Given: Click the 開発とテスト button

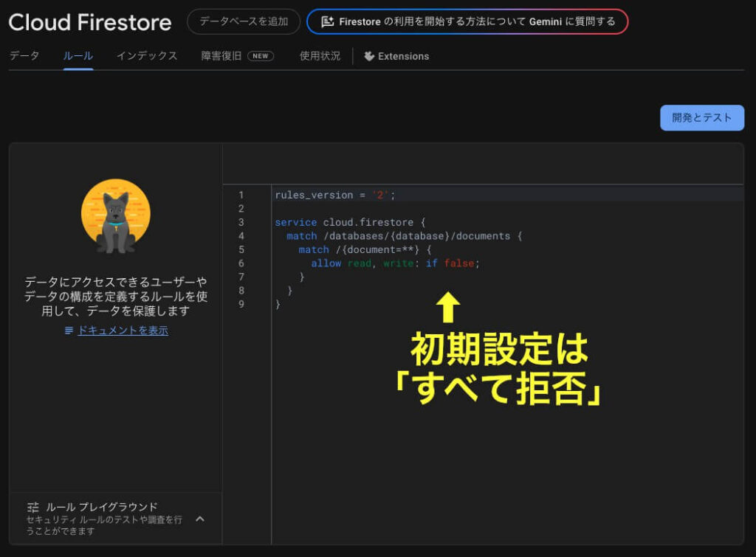Looking at the screenshot, I should (x=702, y=117).
